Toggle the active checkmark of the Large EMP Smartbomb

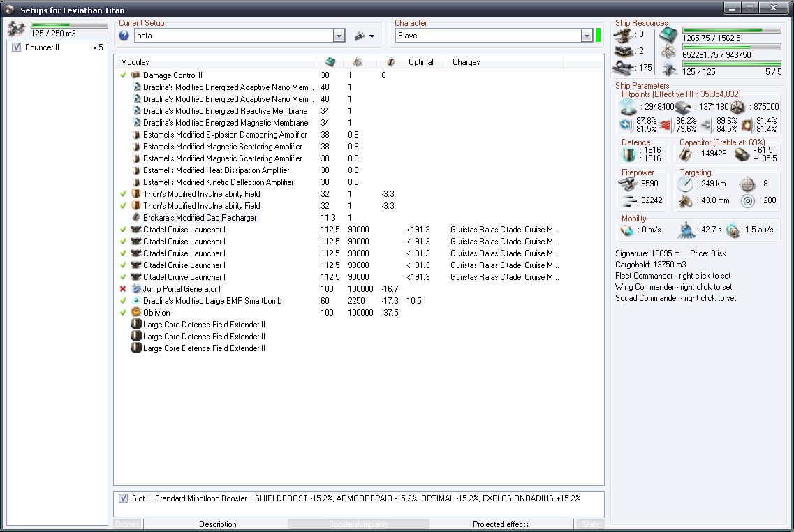click(x=123, y=301)
